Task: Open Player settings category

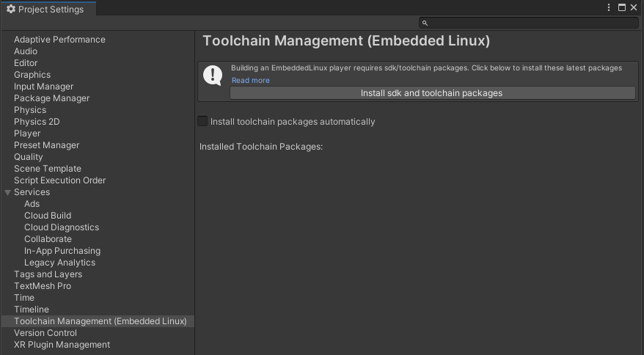Action: click(x=27, y=133)
